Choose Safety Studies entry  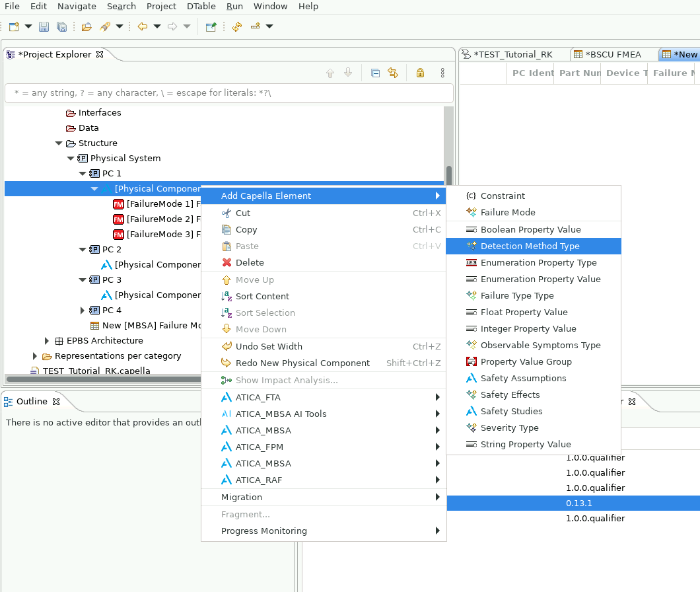tap(534, 412)
